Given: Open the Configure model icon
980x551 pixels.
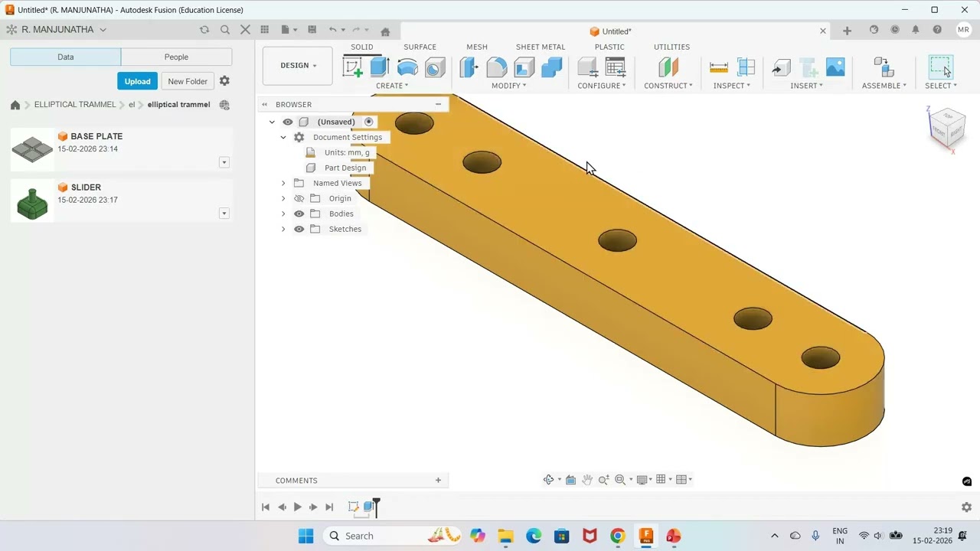Looking at the screenshot, I should pyautogui.click(x=588, y=67).
